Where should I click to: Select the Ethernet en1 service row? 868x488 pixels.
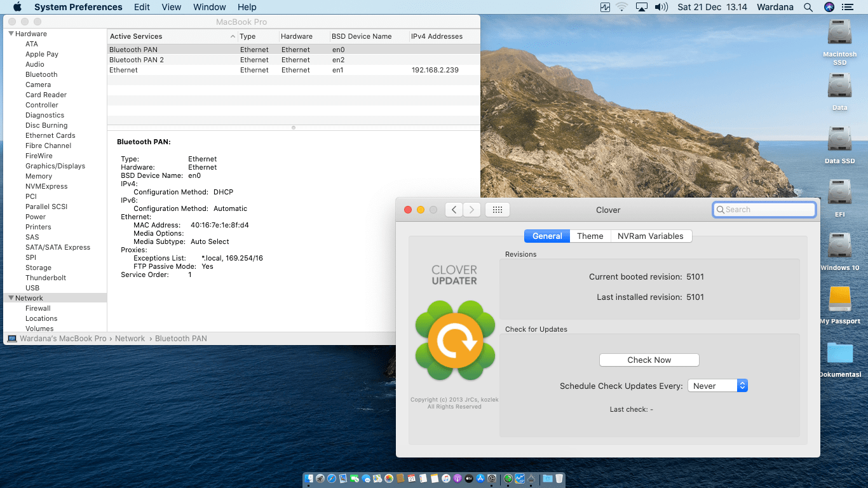tap(294, 70)
